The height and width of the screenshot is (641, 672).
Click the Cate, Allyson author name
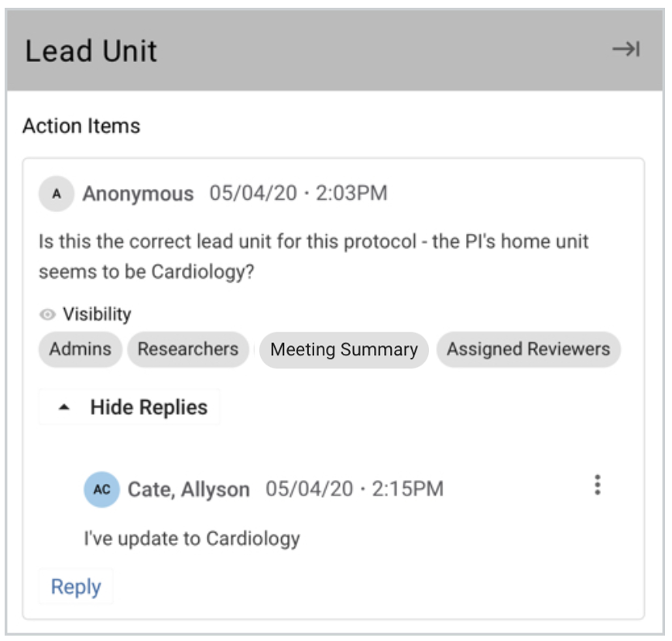(189, 489)
